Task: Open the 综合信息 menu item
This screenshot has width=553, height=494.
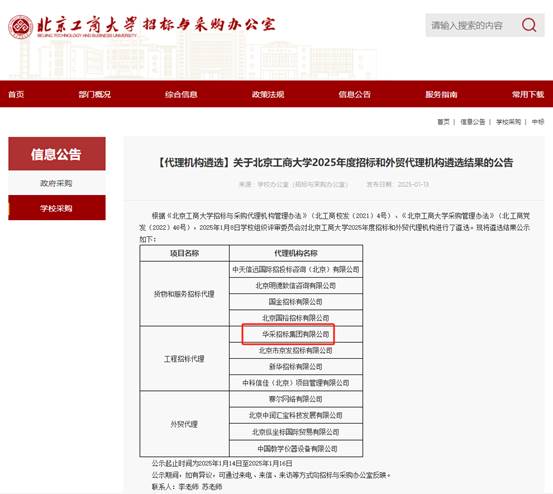Action: [181, 94]
